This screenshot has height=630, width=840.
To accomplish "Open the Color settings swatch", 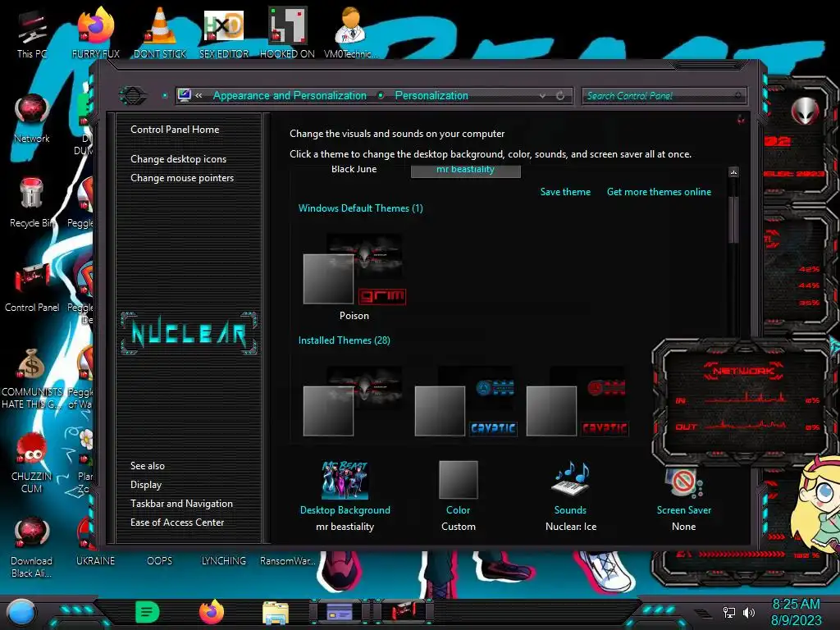I will click(x=458, y=495).
